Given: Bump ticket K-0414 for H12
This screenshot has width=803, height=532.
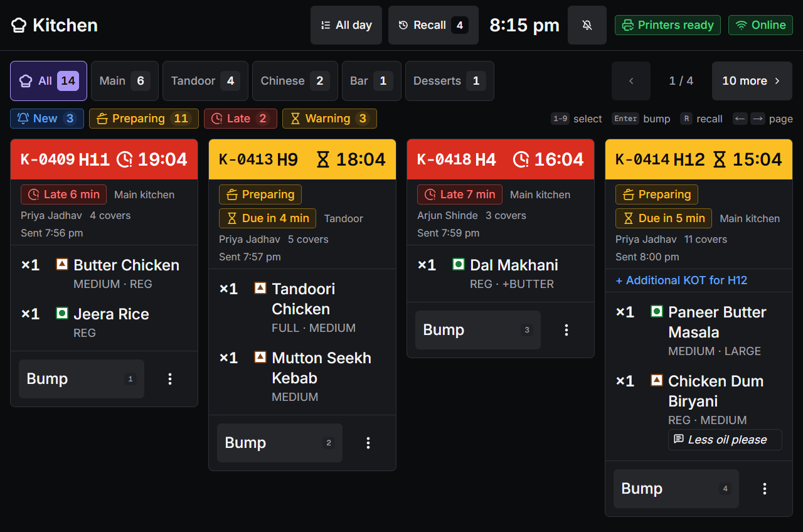Looking at the screenshot, I should tap(676, 489).
